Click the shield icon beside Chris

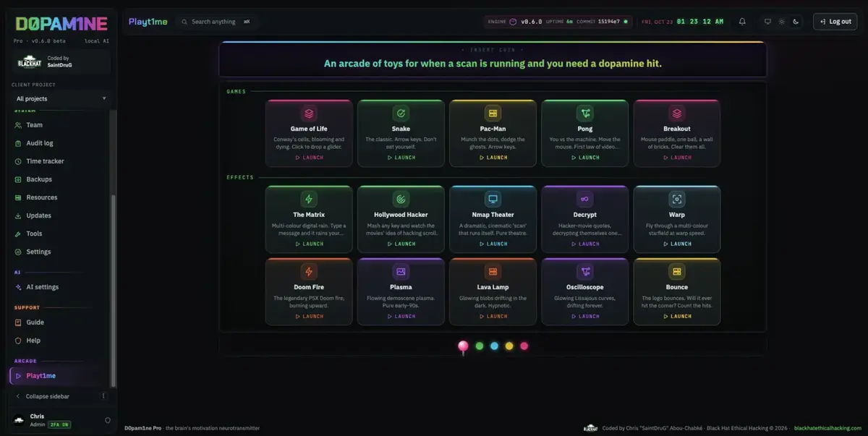108,420
